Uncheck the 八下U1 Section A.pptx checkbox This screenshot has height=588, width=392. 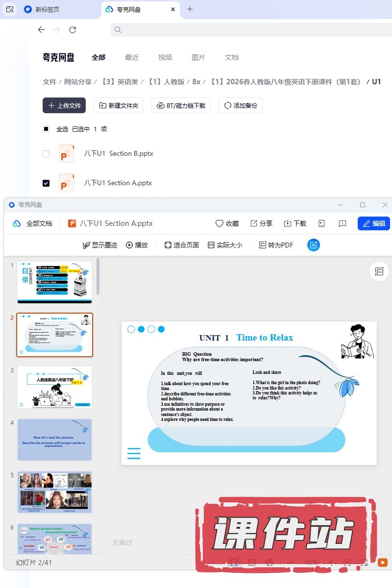(x=46, y=183)
